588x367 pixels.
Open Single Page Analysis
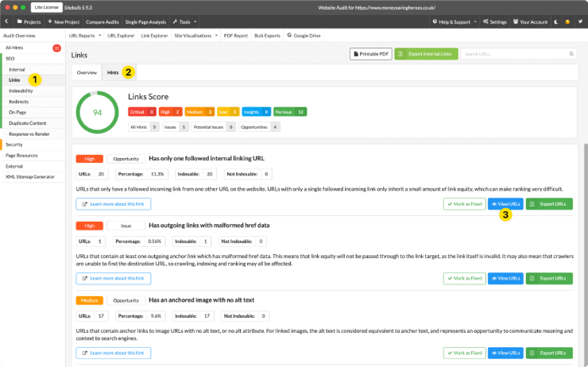tap(145, 21)
